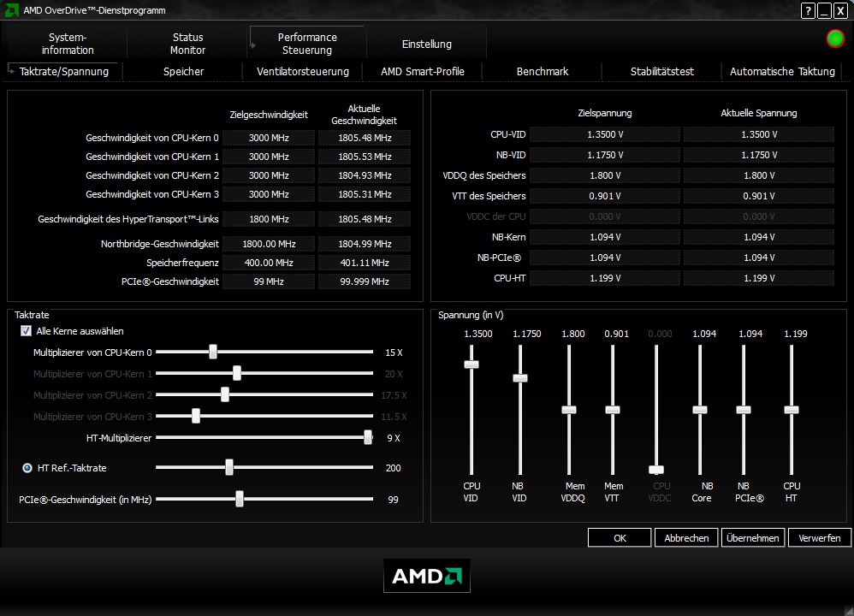The height and width of the screenshot is (616, 854).
Task: Click the Übernehmen button
Action: tap(753, 538)
